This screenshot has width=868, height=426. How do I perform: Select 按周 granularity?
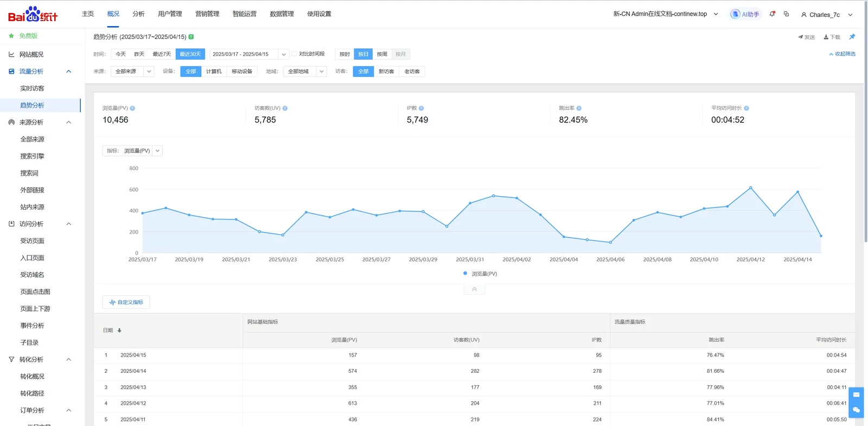pos(382,54)
